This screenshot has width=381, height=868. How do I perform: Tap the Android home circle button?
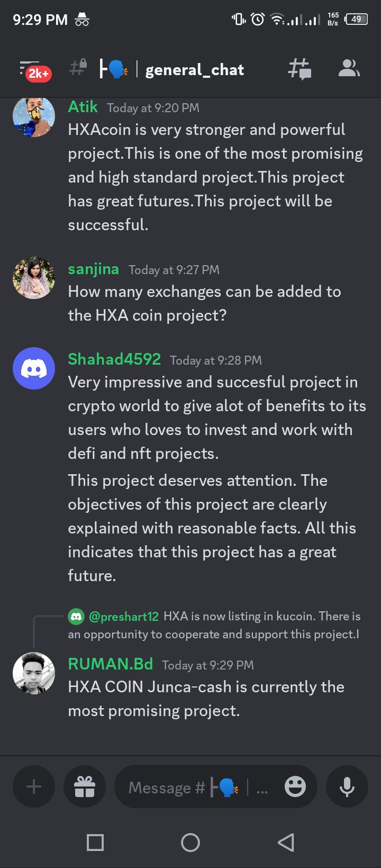pyautogui.click(x=190, y=842)
